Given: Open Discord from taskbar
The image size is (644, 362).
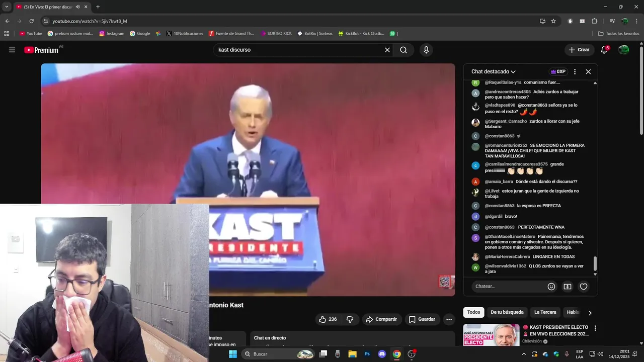Looking at the screenshot, I should pyautogui.click(x=382, y=354).
